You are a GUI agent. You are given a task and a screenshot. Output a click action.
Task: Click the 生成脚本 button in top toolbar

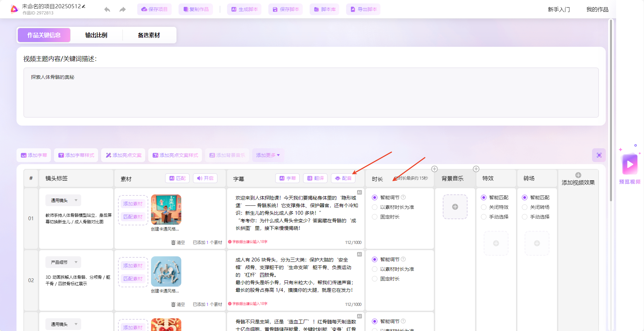point(244,9)
